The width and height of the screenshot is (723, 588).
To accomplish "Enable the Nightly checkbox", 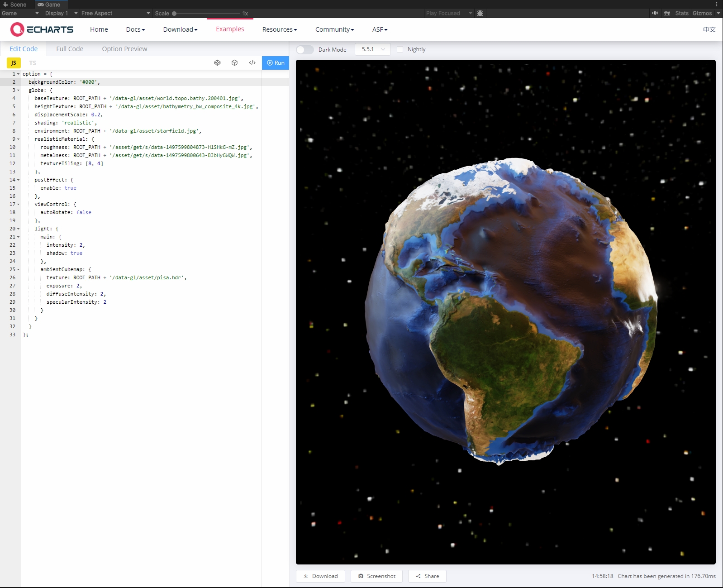I will coord(400,49).
